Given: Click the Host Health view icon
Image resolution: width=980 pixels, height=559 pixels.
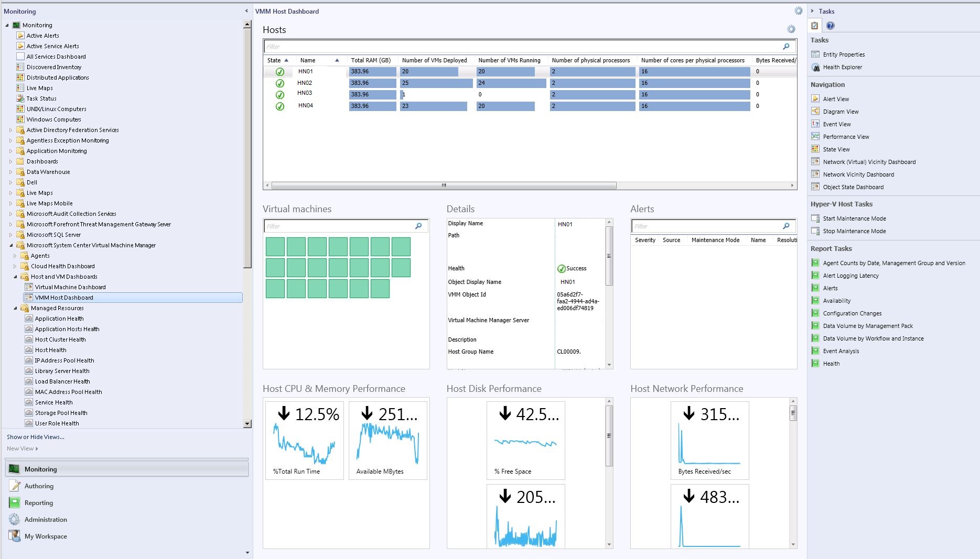Looking at the screenshot, I should coord(29,350).
